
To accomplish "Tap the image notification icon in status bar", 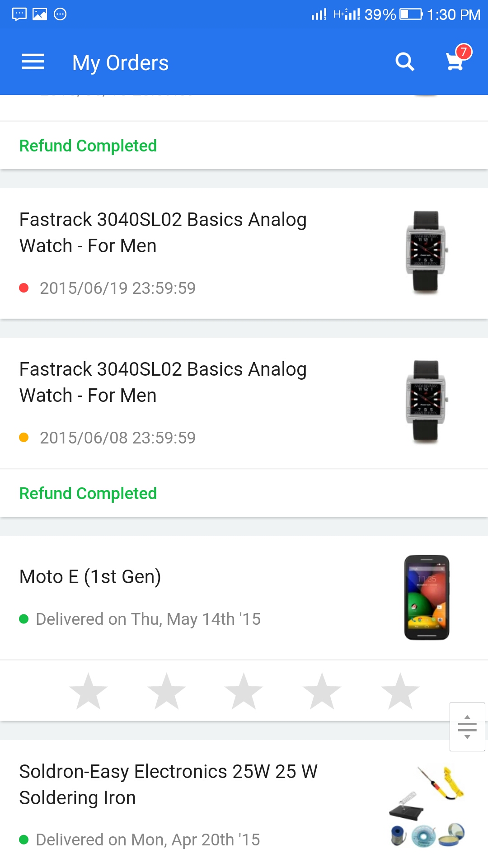I will (40, 14).
